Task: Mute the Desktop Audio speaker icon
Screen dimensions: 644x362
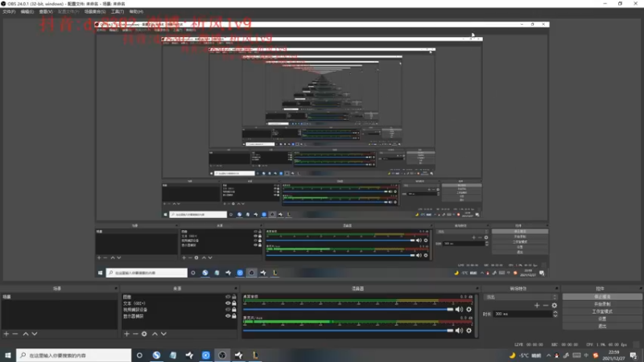Action: (x=459, y=310)
